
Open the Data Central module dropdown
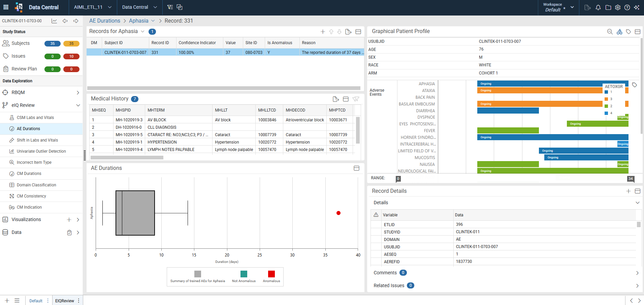coord(139,7)
